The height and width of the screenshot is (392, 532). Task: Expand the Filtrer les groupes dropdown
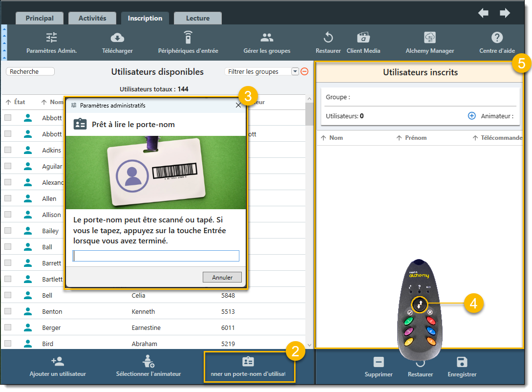(295, 71)
